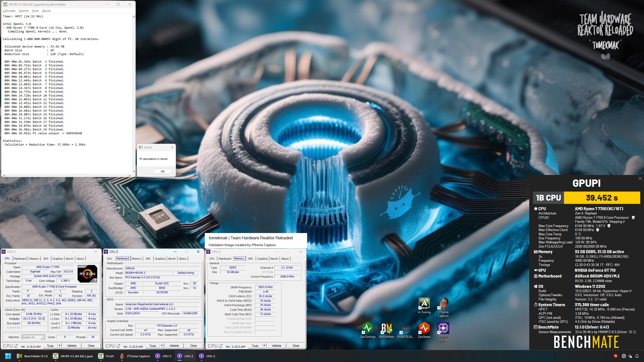Switch to Memory tab in left CPU-Z window
This screenshot has height=362, width=644.
point(34,259)
